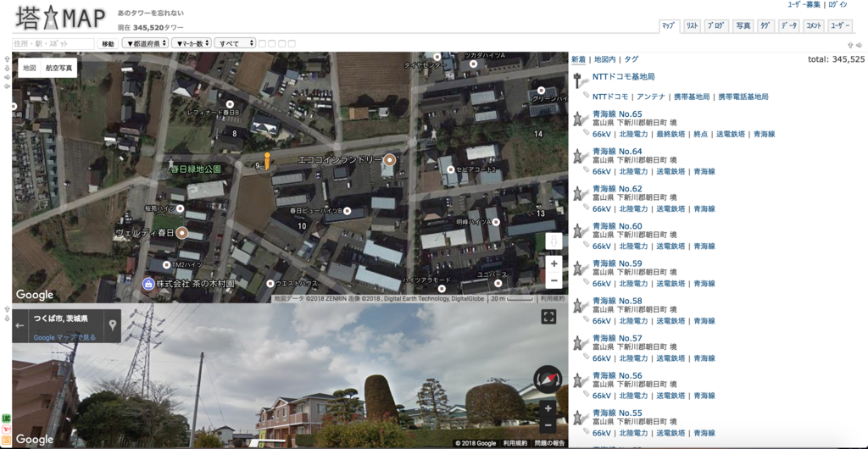Zoom out on the Street View panorama
Screen dimensions: 868x449
point(548,425)
